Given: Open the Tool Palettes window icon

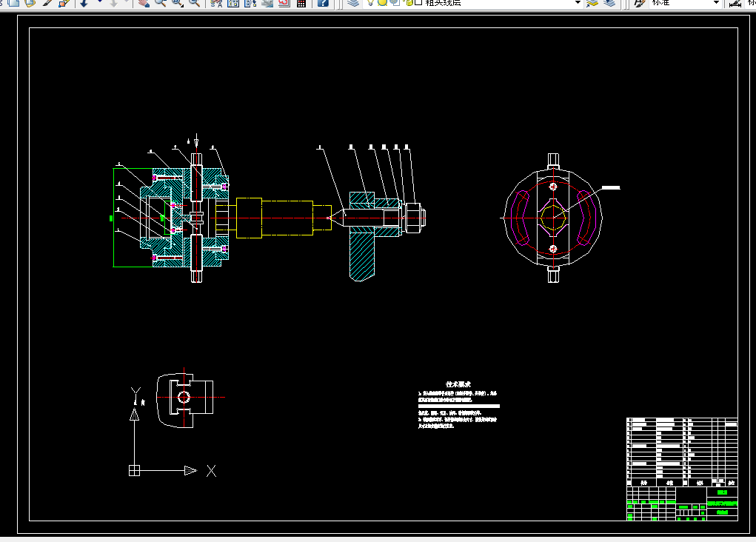Looking at the screenshot, I should tap(250, 3).
